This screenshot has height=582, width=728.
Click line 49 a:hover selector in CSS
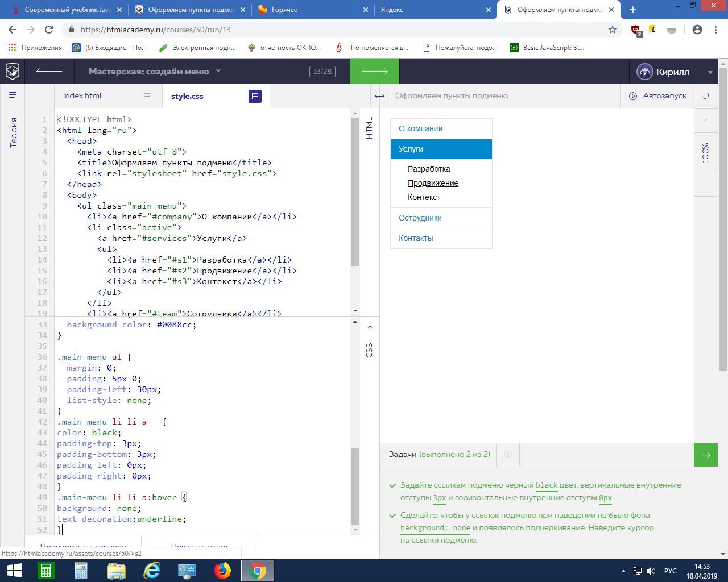(117, 497)
